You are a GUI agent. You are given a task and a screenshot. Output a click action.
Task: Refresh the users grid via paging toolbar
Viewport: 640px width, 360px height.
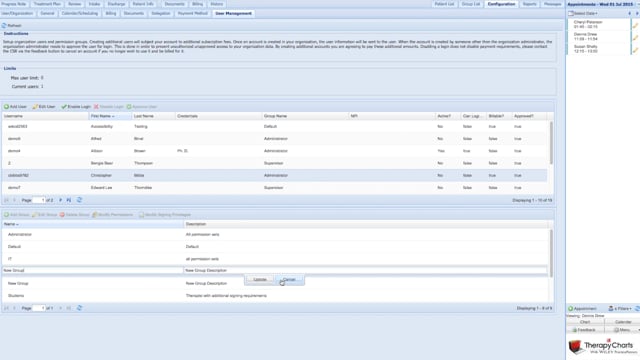pyautogui.click(x=79, y=200)
